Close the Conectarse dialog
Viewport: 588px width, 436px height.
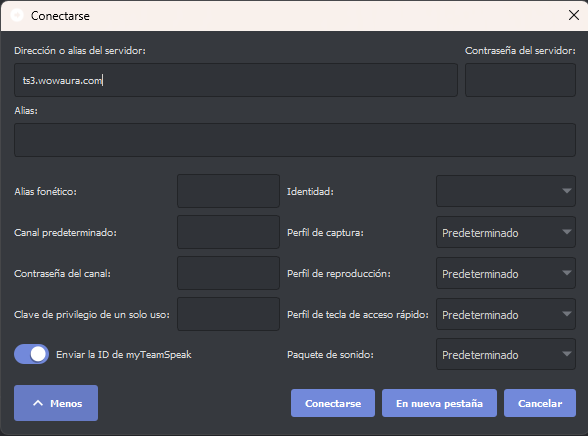click(x=573, y=15)
